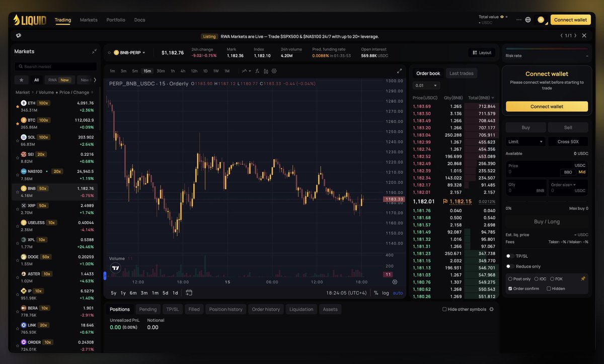
Task: Click the flag icon by mid price 1,182.15
Action: pos(445,201)
